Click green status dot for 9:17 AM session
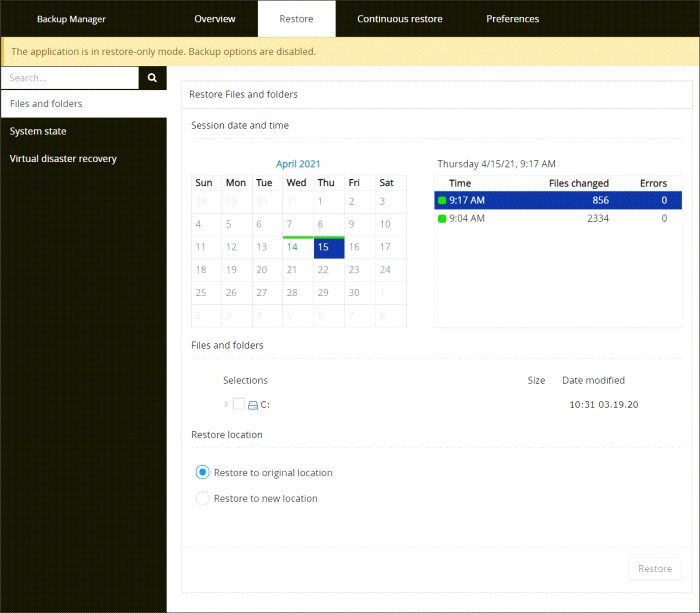The height and width of the screenshot is (613, 700). (442, 201)
